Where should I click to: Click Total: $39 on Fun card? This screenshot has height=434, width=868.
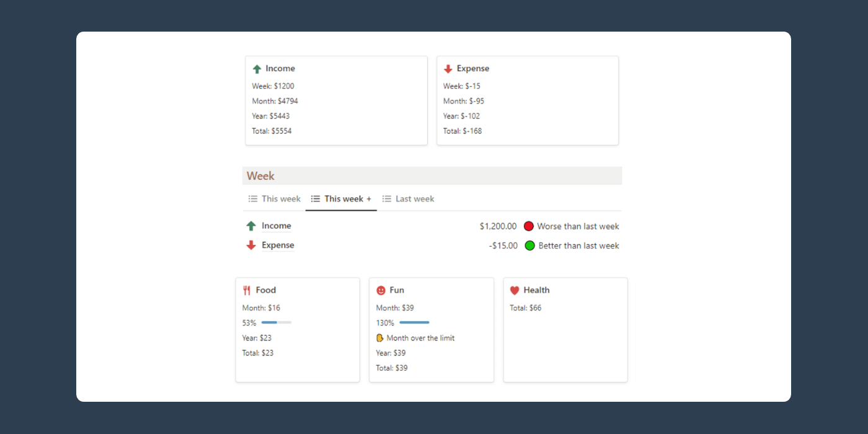click(x=392, y=368)
